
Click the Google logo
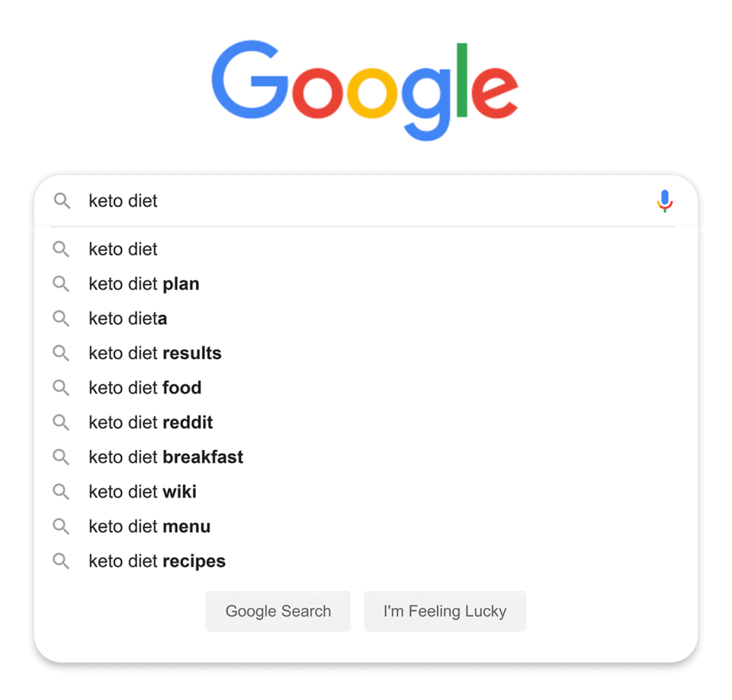pos(364,90)
